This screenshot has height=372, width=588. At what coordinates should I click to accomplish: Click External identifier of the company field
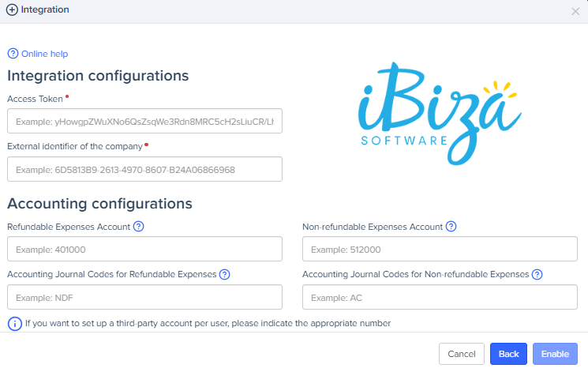(x=144, y=169)
